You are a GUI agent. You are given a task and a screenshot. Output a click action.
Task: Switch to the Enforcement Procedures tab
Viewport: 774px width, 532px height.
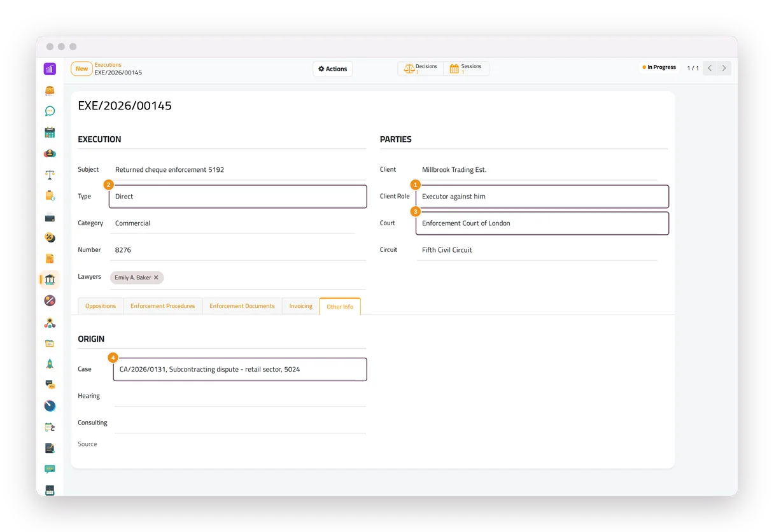[x=163, y=306]
